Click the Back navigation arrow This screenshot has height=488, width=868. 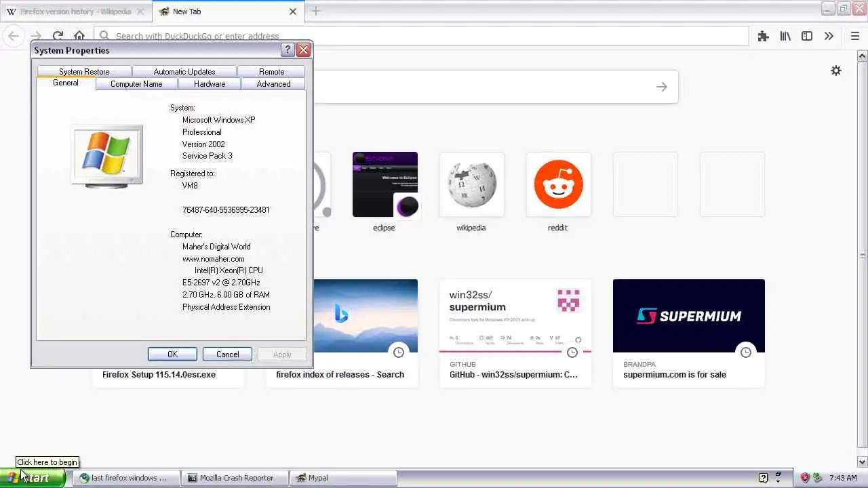click(x=14, y=36)
